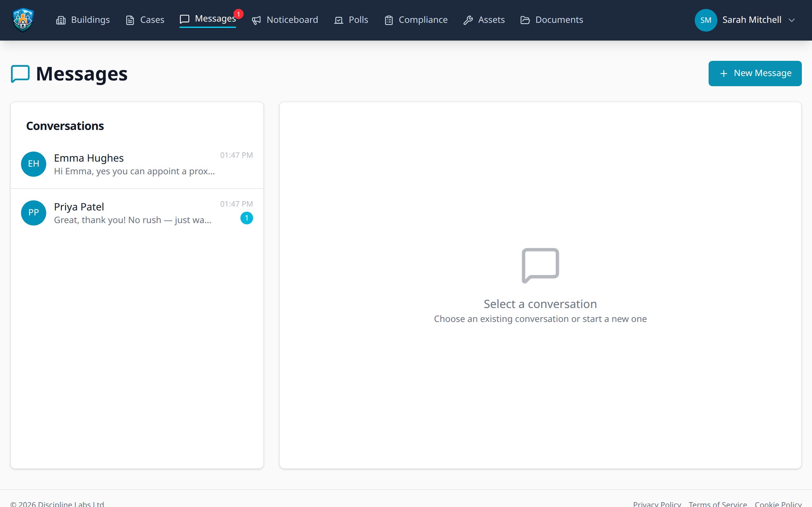Open the Privacy Policy link
The width and height of the screenshot is (812, 507).
click(x=657, y=503)
